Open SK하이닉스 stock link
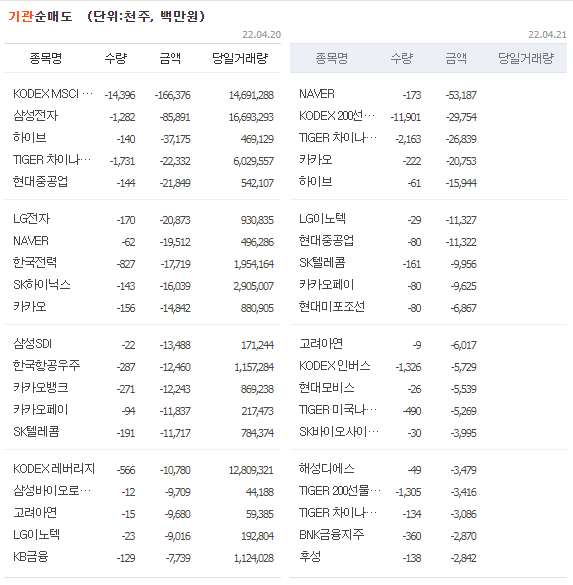The width and height of the screenshot is (573, 585). tap(42, 285)
